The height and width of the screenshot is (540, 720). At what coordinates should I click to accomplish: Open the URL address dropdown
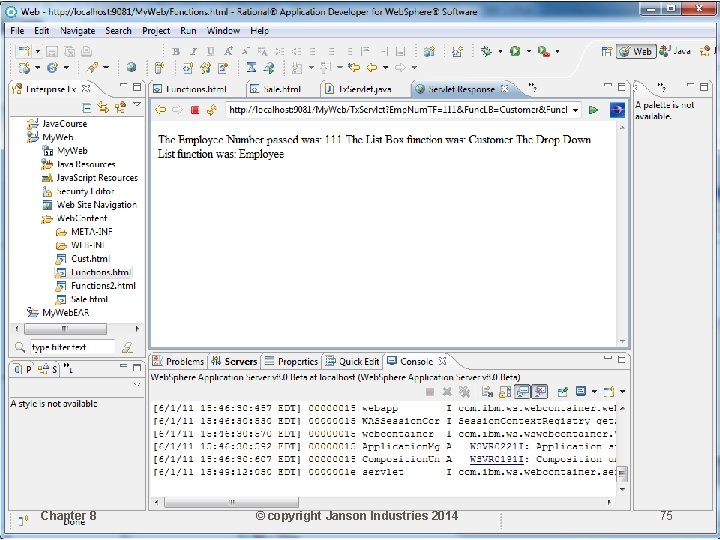coord(575,110)
